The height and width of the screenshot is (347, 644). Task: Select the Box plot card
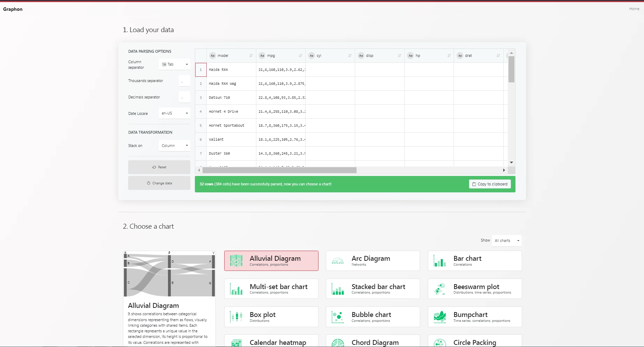tap(271, 317)
